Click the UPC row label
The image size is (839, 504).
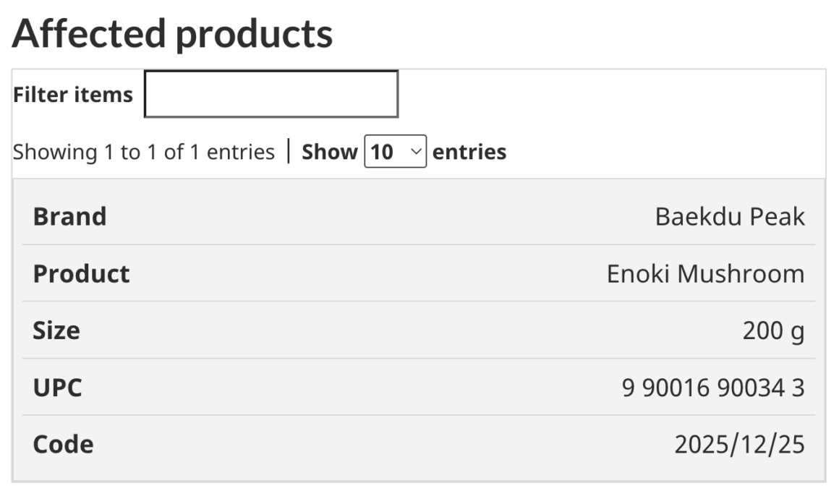pyautogui.click(x=58, y=388)
